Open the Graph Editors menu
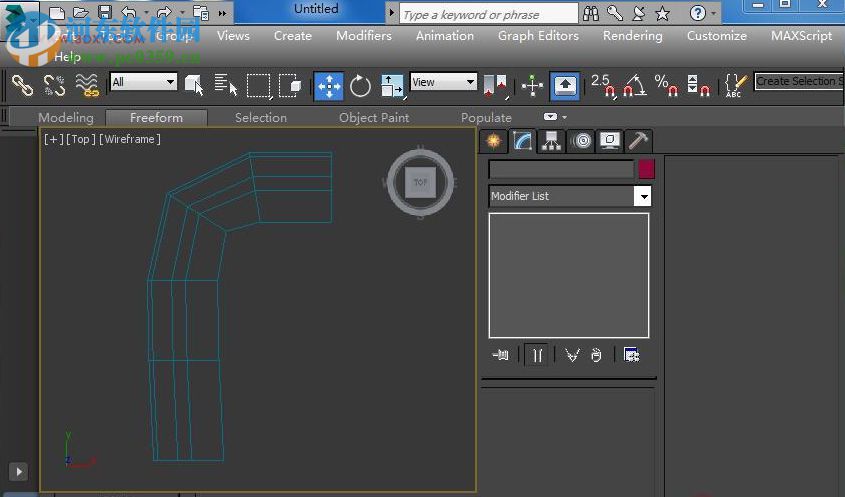This screenshot has width=845, height=497. pos(538,36)
